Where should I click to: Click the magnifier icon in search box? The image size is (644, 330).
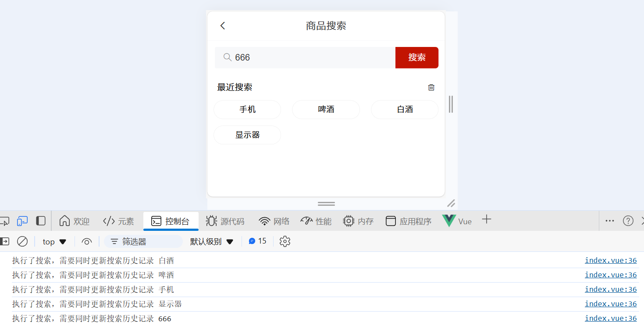(228, 57)
